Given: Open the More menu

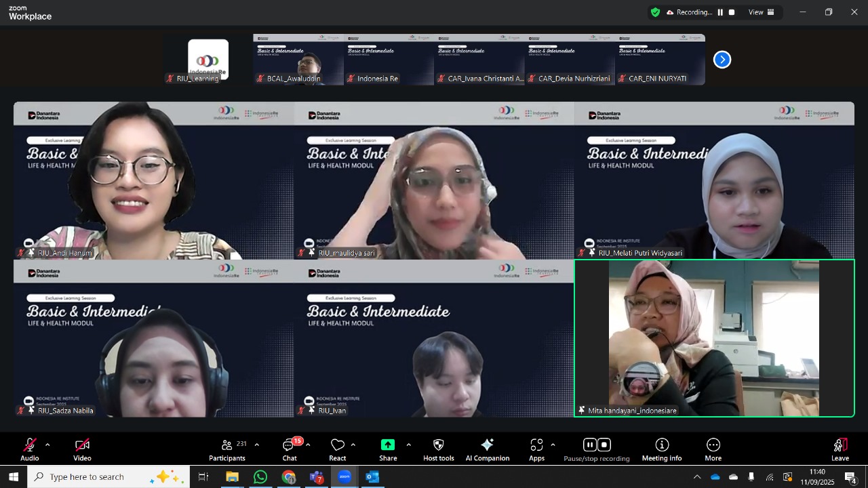Looking at the screenshot, I should (713, 449).
